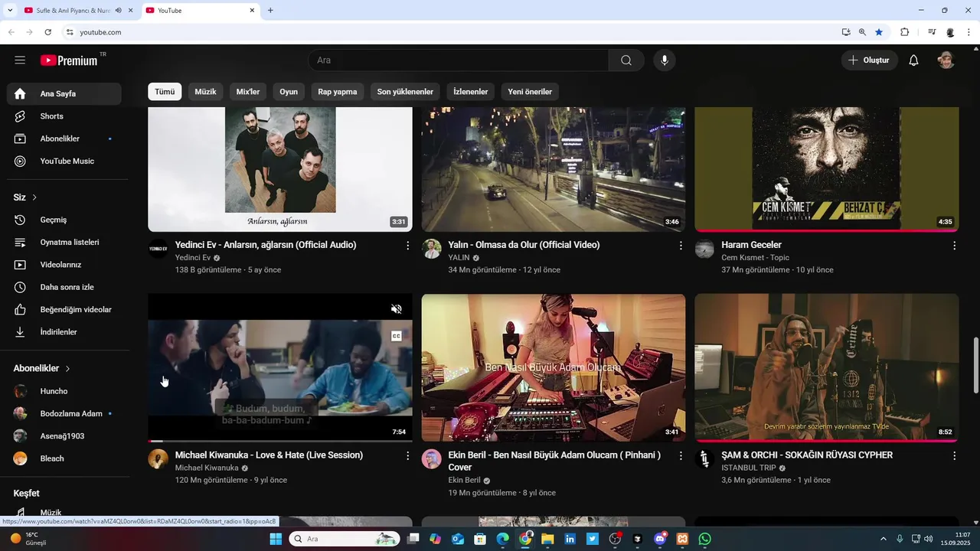Screen dimensions: 980x551
Task: Open Oynatma listeleri
Action: (64, 243)
